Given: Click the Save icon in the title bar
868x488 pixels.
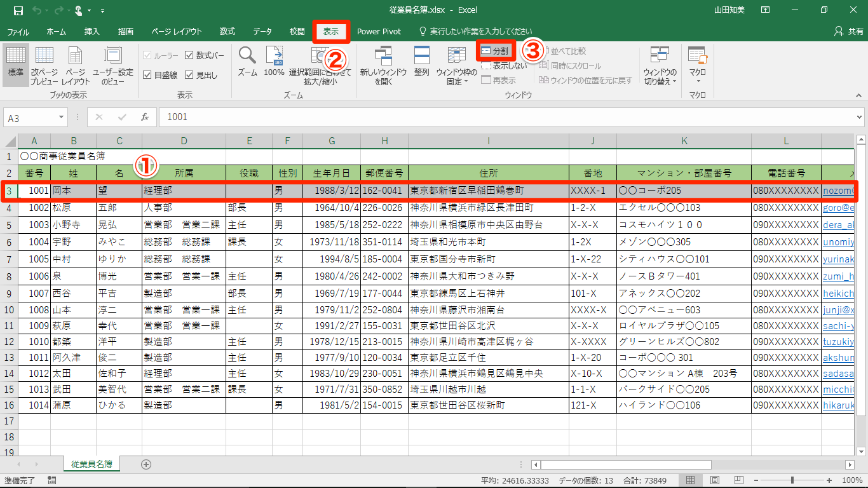Looking at the screenshot, I should [x=18, y=10].
